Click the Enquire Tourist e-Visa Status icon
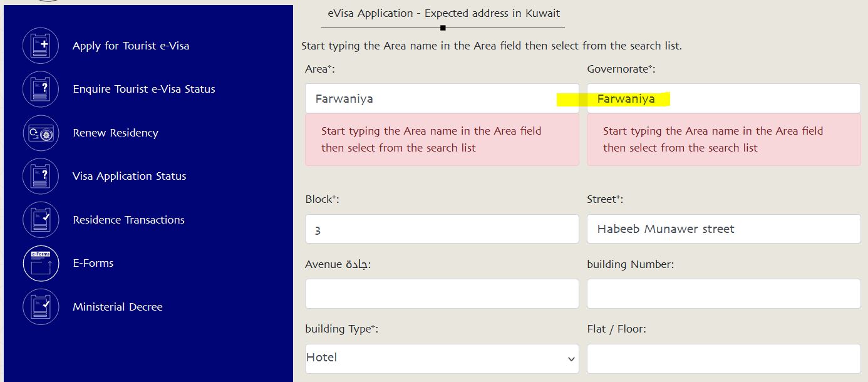The width and height of the screenshot is (868, 382). 41,90
